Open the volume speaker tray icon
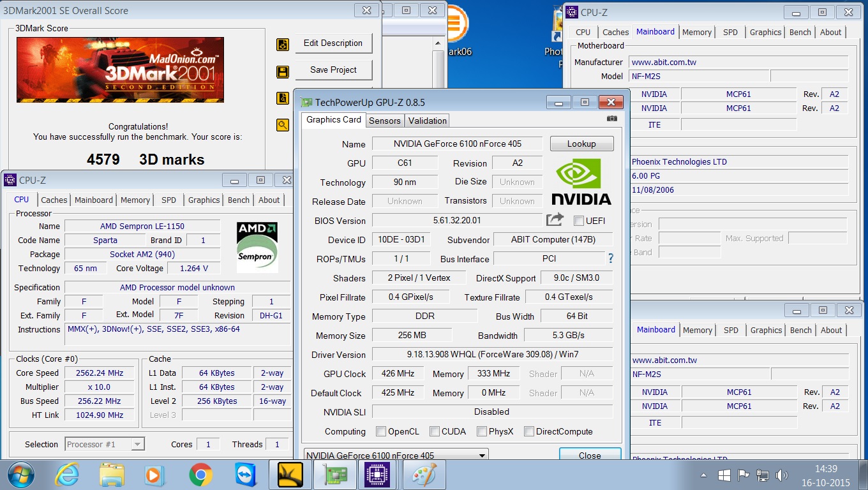The image size is (868, 490). point(781,475)
